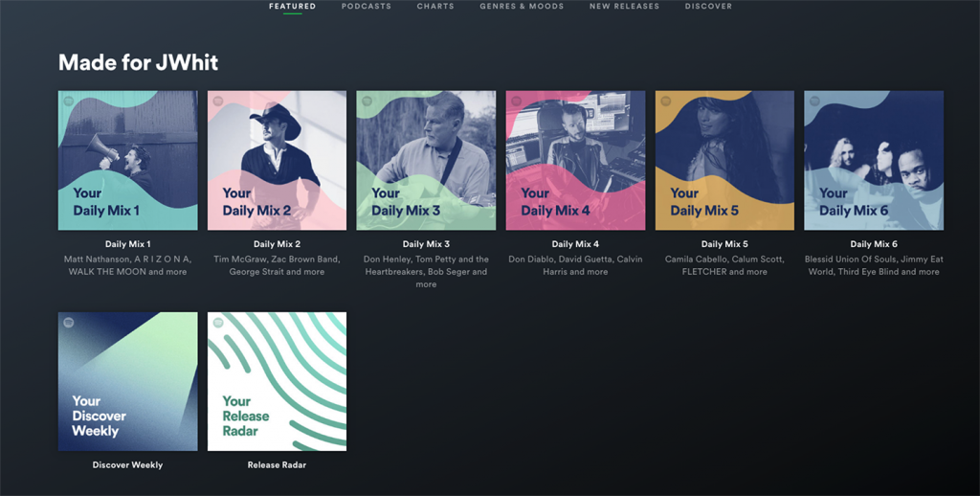Open the Discover Weekly playlist cover
980x496 pixels.
click(x=127, y=381)
